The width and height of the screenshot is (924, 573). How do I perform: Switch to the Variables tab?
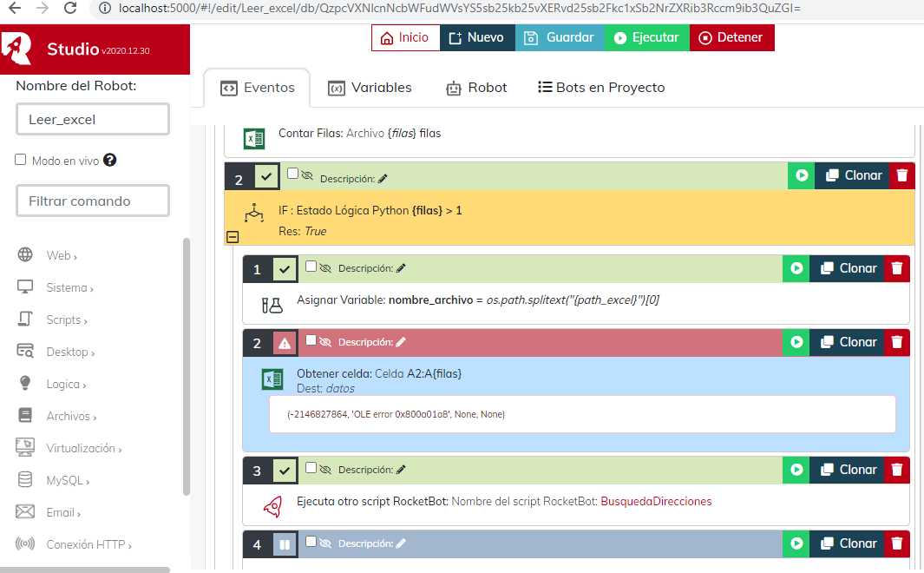pyautogui.click(x=370, y=88)
